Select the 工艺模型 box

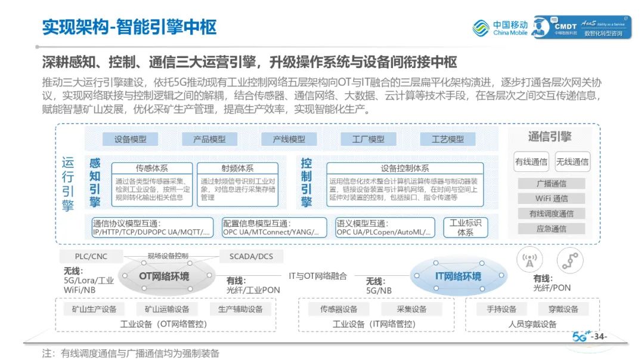point(448,139)
